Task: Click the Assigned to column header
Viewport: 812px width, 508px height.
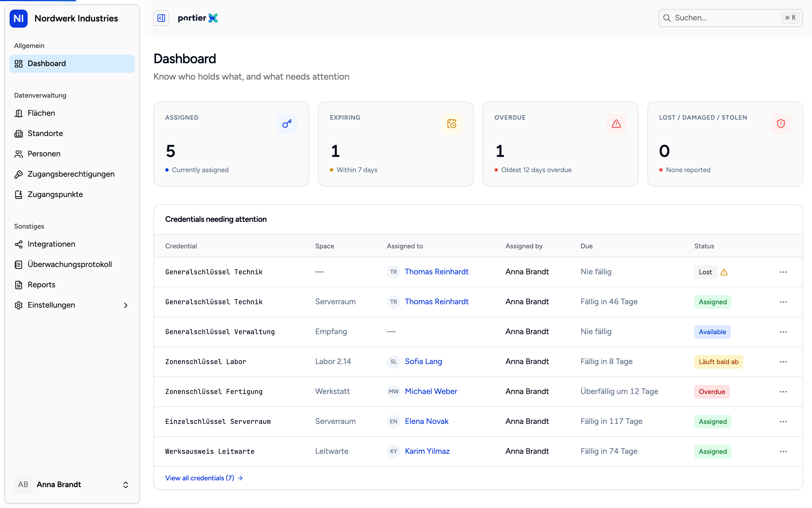Action: [x=405, y=246]
